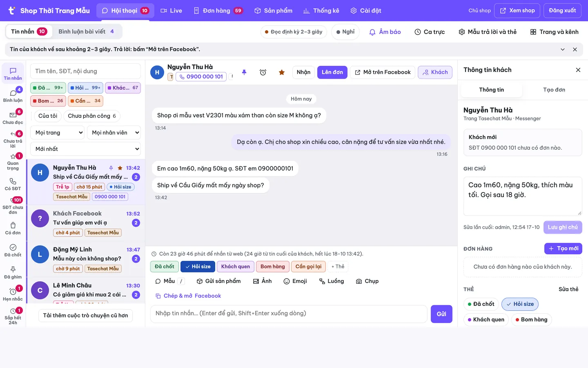Pin the conversation with the pushpin icon
The width and height of the screenshot is (588, 368).
point(244,72)
